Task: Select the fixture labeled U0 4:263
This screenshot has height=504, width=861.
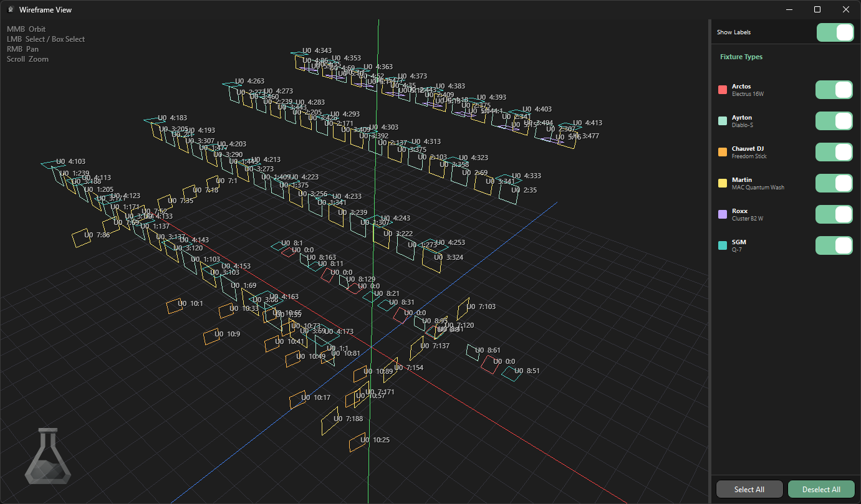Action: [x=233, y=83]
